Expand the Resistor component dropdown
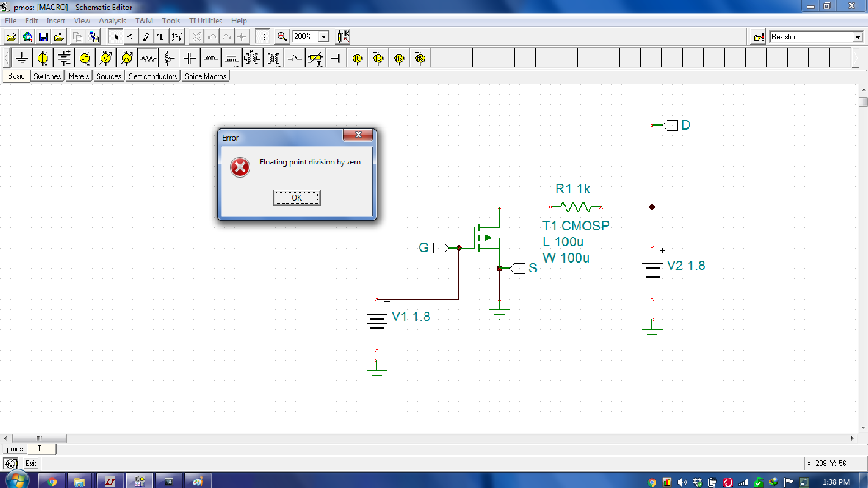The height and width of the screenshot is (488, 868). click(858, 37)
